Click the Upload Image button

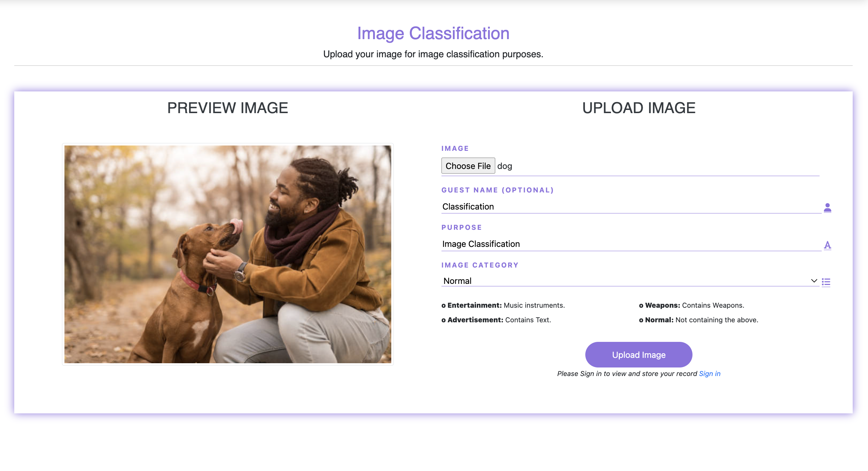(x=639, y=355)
